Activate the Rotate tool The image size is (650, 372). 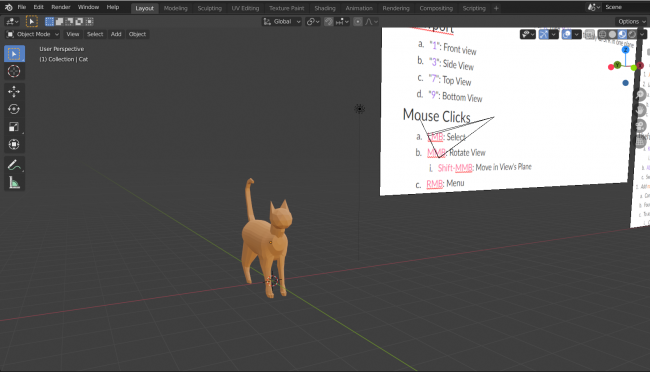point(14,109)
